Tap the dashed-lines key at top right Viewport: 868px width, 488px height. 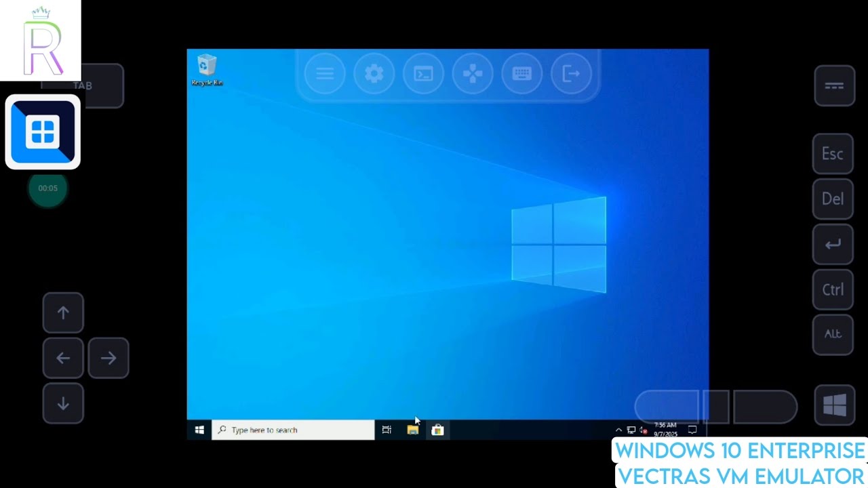(x=834, y=86)
